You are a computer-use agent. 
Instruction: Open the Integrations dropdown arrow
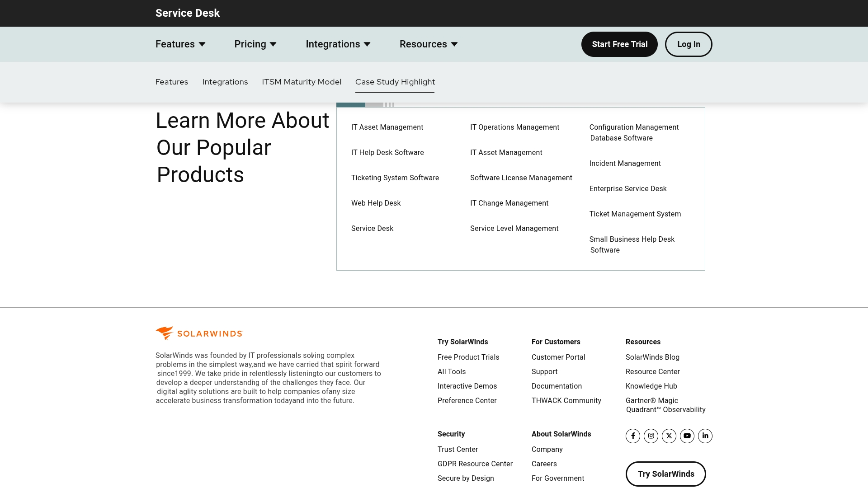(367, 44)
